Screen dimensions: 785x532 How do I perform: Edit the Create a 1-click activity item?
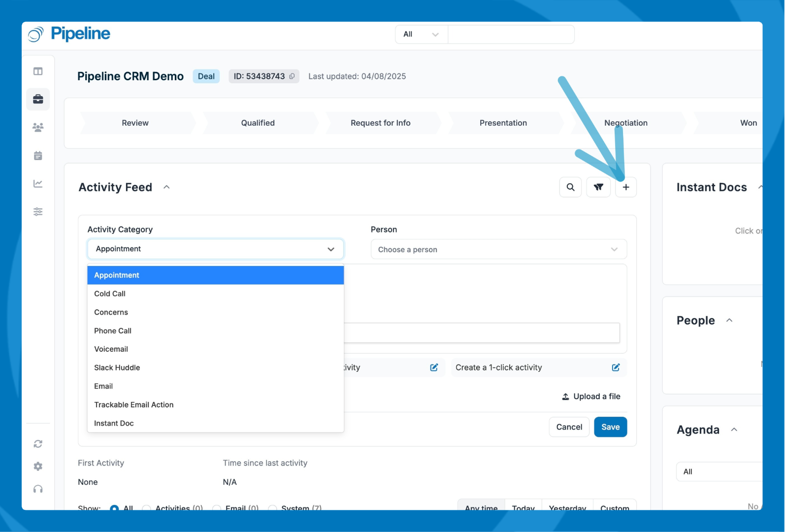[616, 367]
